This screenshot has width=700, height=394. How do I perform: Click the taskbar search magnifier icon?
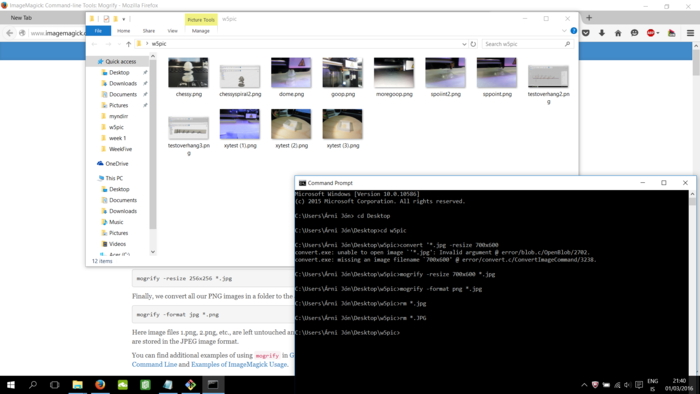click(x=33, y=385)
